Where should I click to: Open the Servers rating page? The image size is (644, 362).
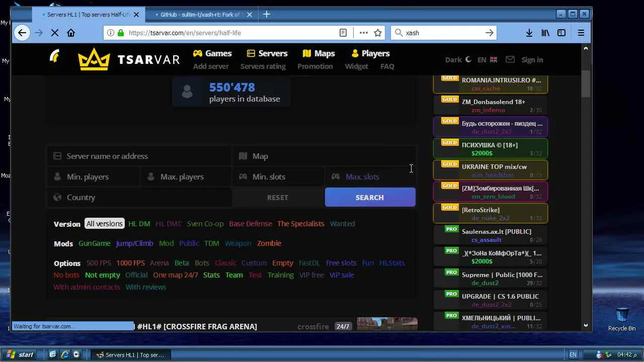click(263, 66)
